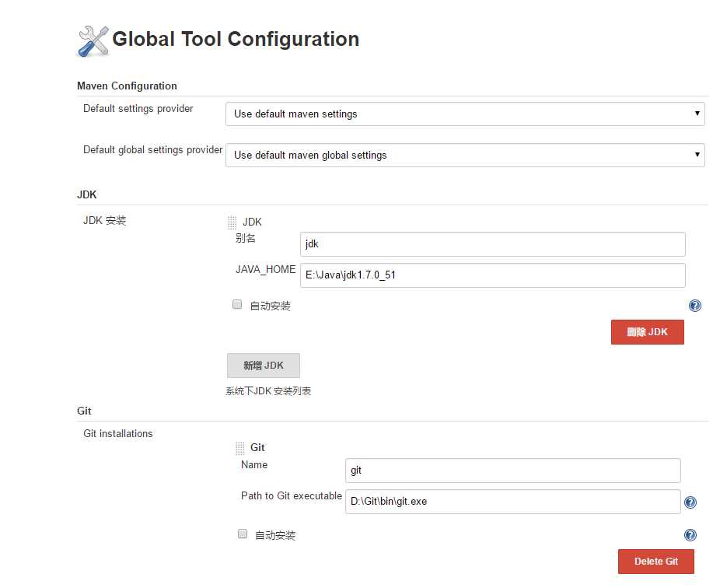Click the Delete Git button
Image resolution: width=720 pixels, height=588 pixels.
[656, 562]
